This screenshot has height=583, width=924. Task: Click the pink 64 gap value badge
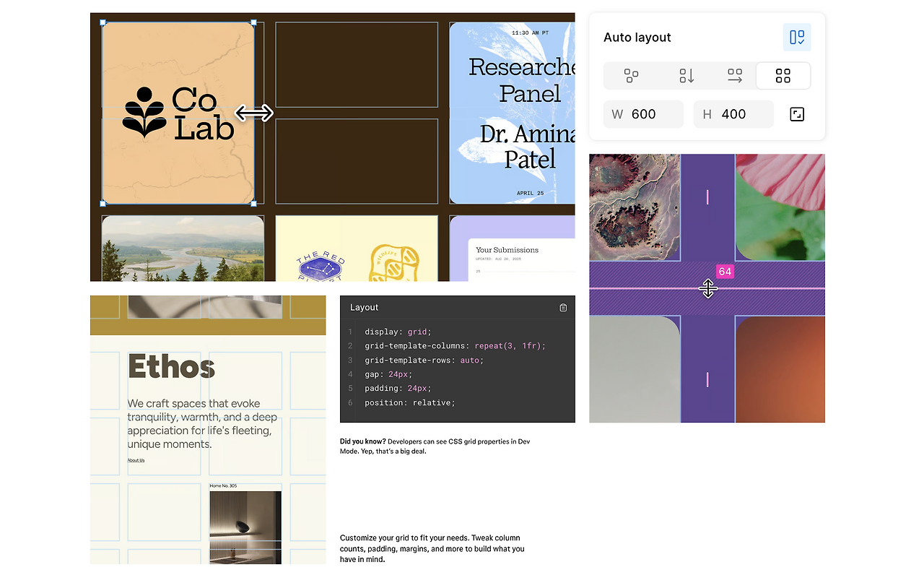725,271
